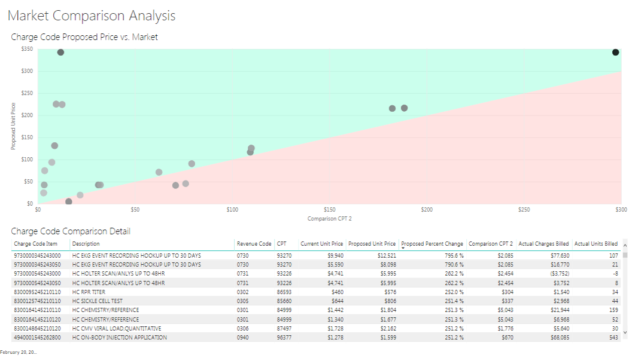This screenshot has height=364, width=632.
Task: Select charge code 4940001545262800
Action: click(37, 338)
